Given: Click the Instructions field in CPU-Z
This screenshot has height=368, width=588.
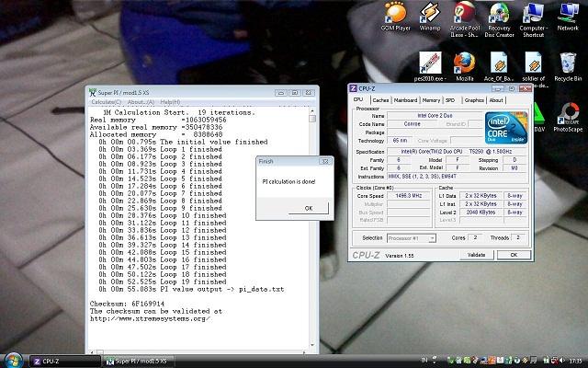Looking at the screenshot, I should (457, 177).
